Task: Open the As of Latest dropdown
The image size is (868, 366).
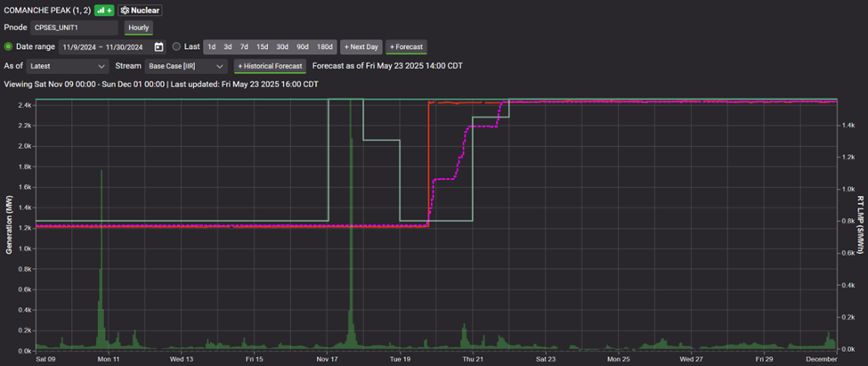Action: pyautogui.click(x=68, y=66)
